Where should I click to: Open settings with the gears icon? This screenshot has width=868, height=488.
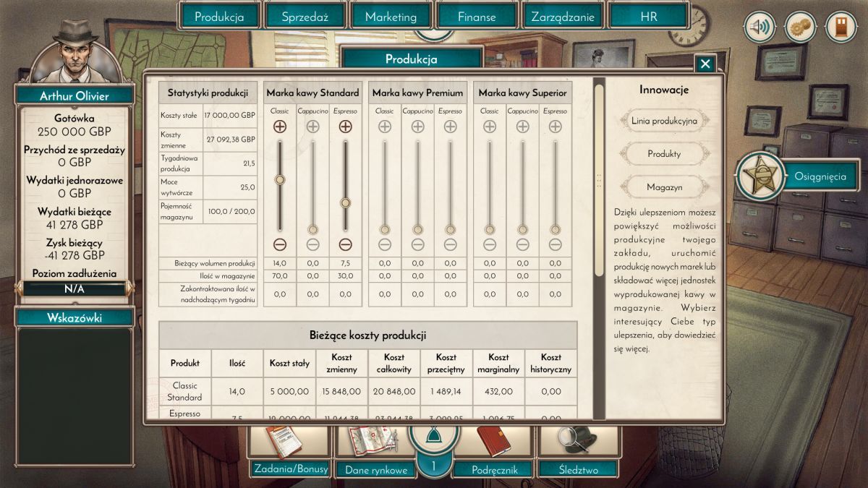800,27
